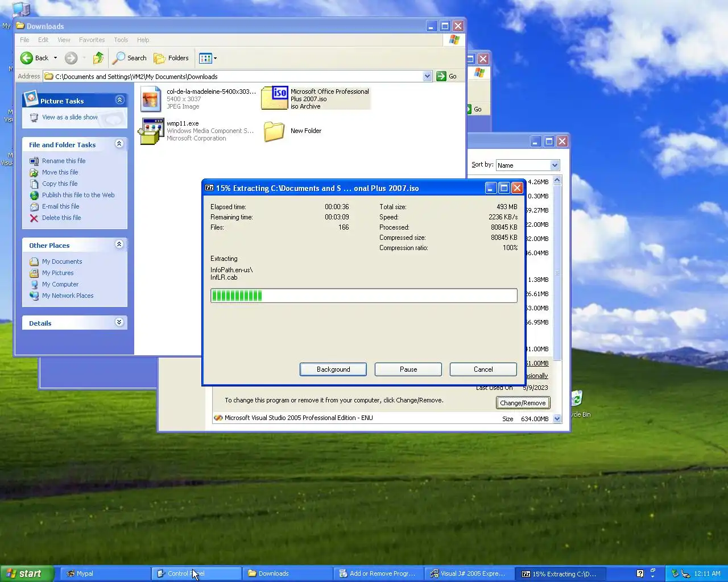Switch to Add or Remove Programs taskbar button
Image resolution: width=728 pixels, height=582 pixels.
click(x=378, y=573)
